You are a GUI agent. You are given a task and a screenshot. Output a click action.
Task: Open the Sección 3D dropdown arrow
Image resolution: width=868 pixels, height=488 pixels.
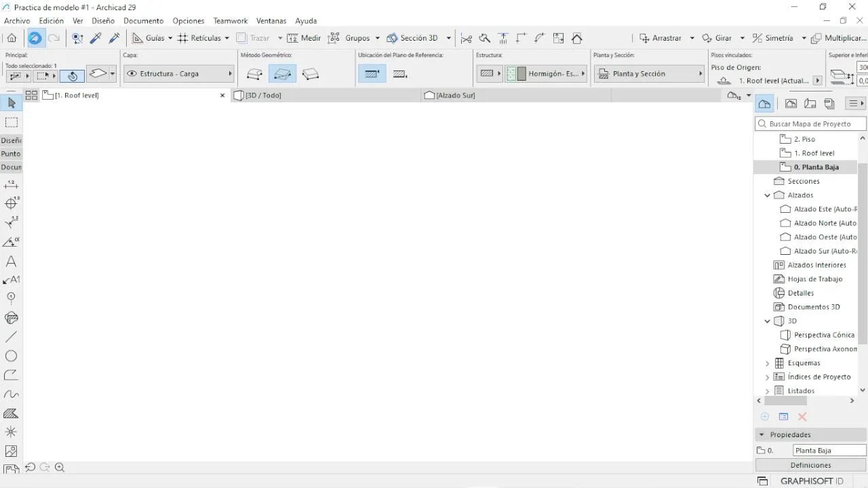pyautogui.click(x=448, y=39)
